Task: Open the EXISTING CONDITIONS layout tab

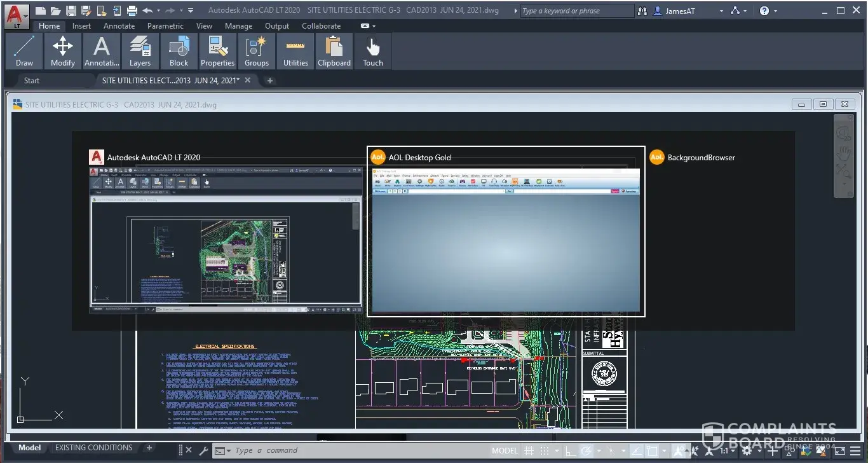Action: (93, 448)
